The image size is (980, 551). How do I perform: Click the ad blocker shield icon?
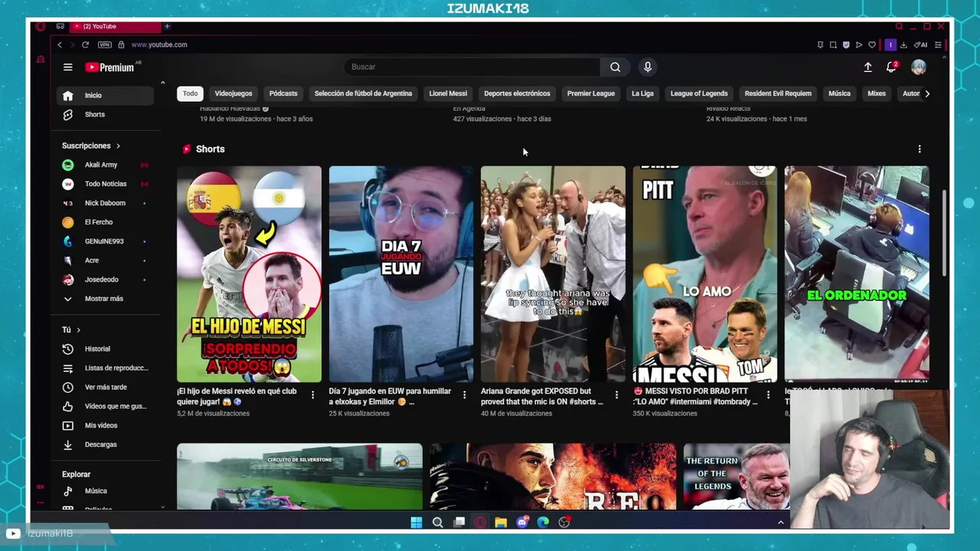click(x=846, y=45)
